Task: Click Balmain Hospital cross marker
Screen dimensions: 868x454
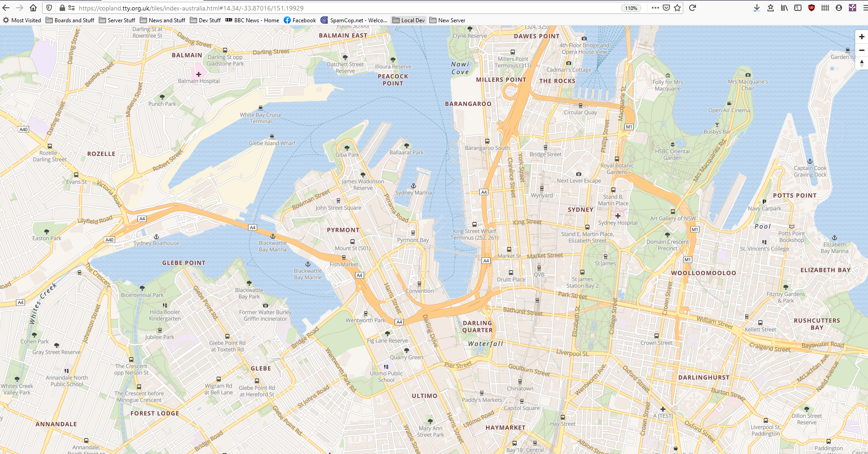Action: pos(198,74)
